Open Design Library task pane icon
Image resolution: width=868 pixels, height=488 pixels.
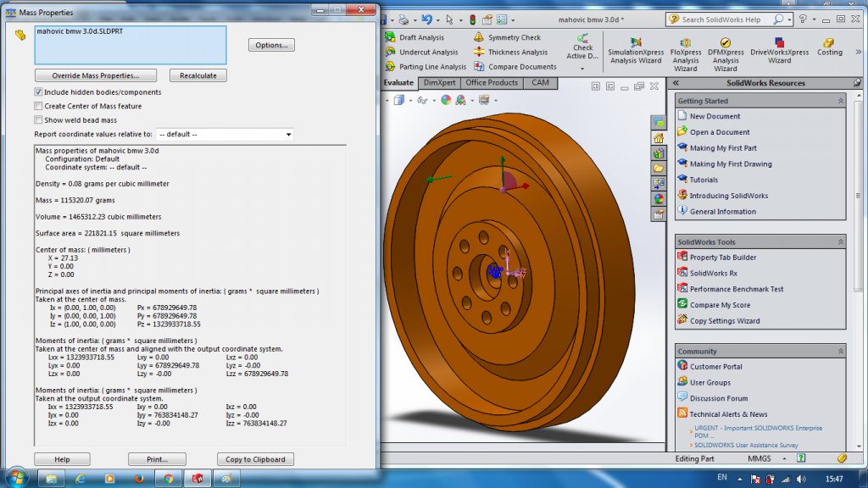coord(658,153)
